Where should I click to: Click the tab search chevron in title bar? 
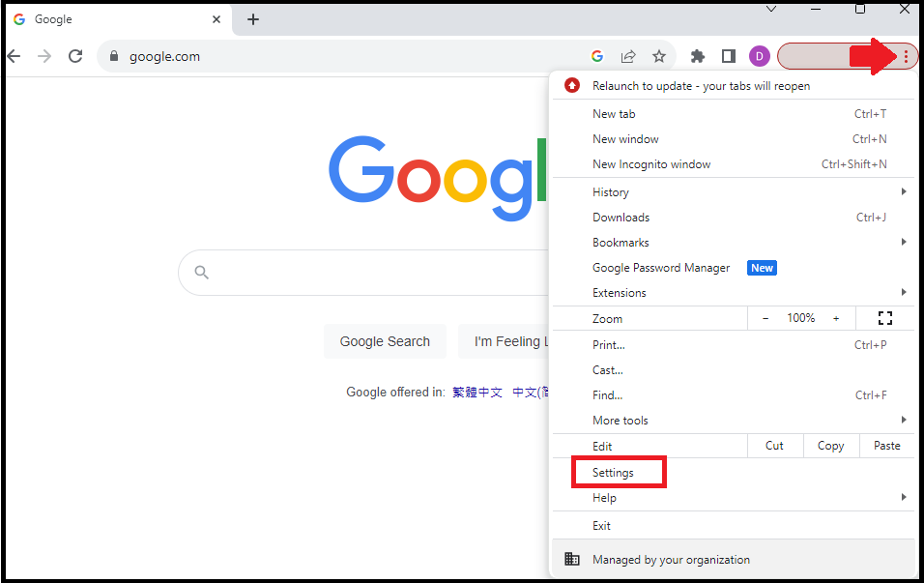(x=770, y=9)
